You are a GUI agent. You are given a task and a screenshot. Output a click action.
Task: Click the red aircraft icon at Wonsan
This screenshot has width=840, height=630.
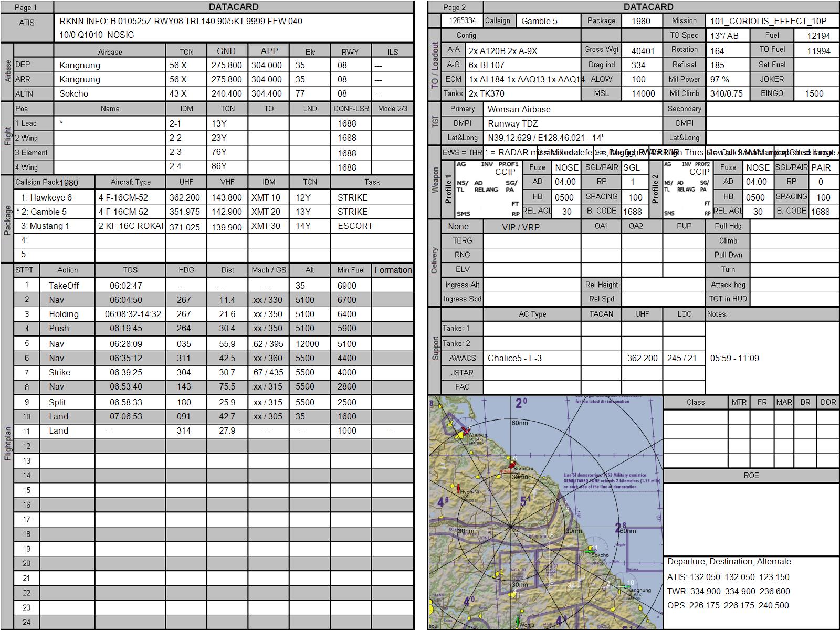pos(465,430)
